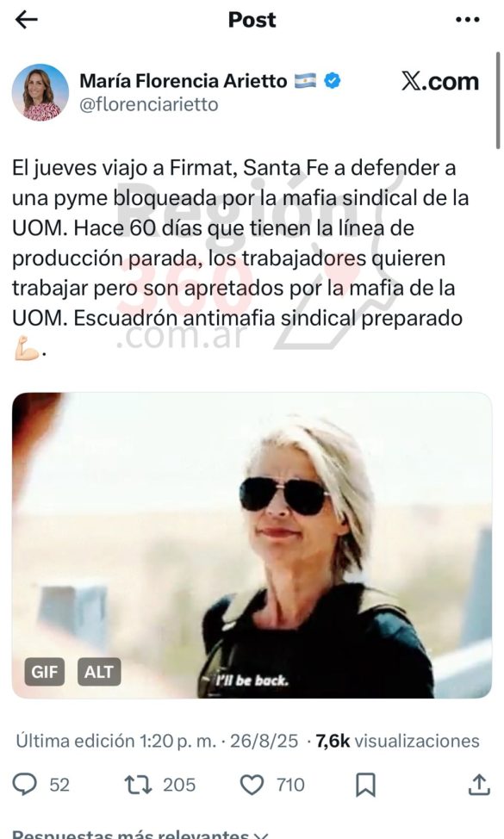Expand the Respuestas más relevantes sort dropdown
Image resolution: width=504 pixels, height=839 pixels.
tap(140, 834)
